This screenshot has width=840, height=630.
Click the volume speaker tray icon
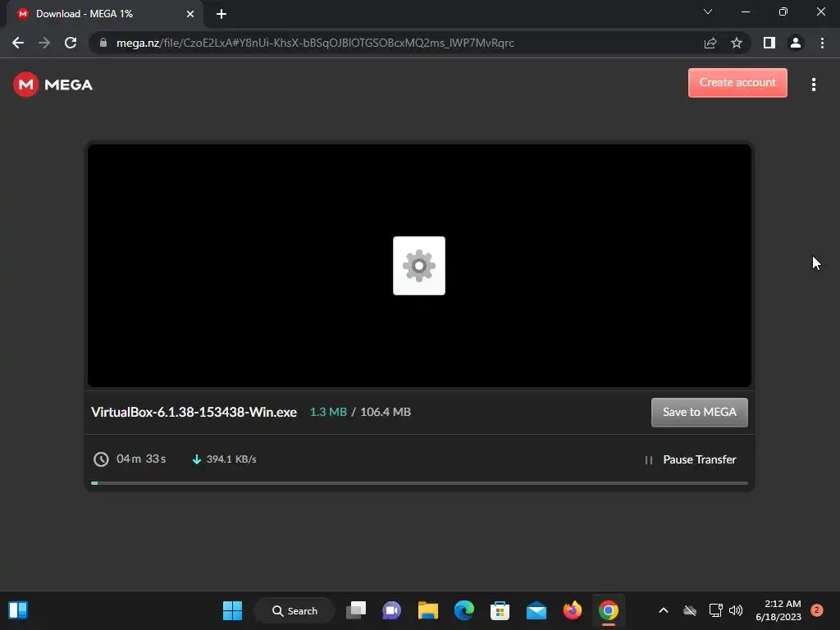[736, 610]
